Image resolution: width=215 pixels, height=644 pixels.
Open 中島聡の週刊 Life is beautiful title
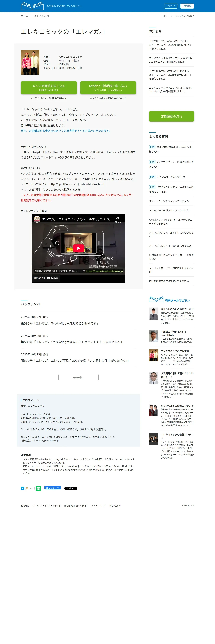click(x=173, y=333)
